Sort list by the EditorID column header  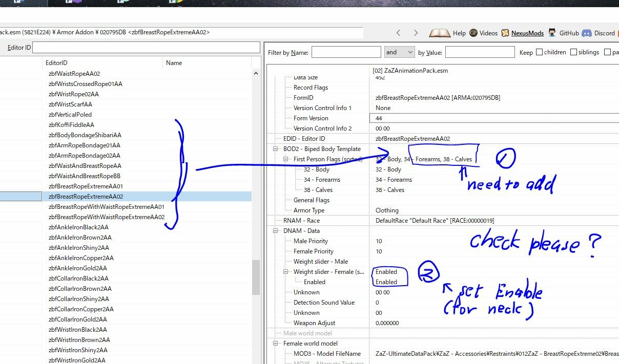tap(102, 63)
